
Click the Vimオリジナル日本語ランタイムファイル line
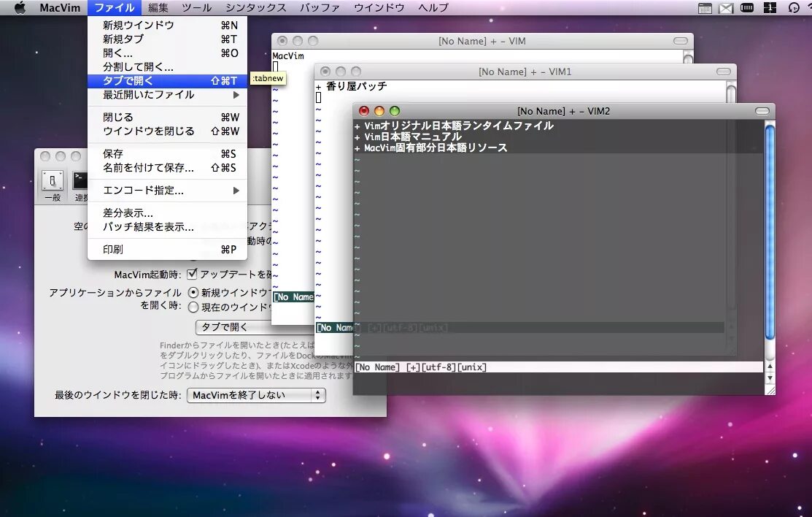pos(455,126)
